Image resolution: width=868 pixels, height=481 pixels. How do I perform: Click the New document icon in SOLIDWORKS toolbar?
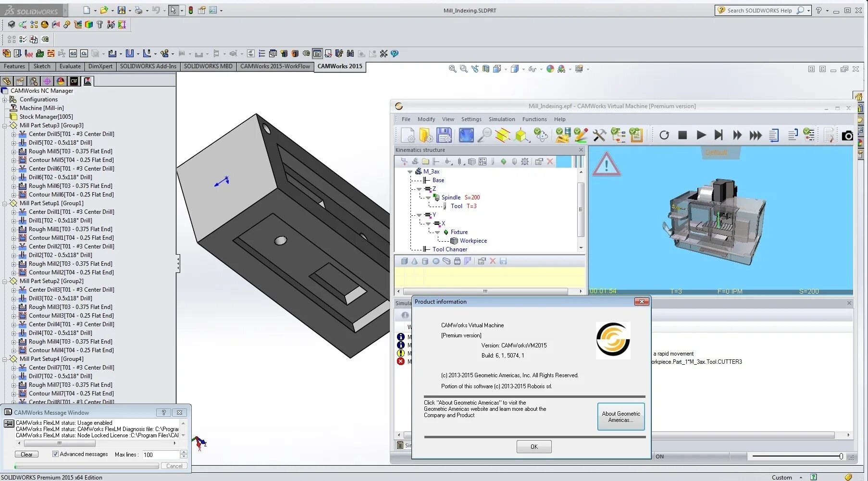click(87, 10)
